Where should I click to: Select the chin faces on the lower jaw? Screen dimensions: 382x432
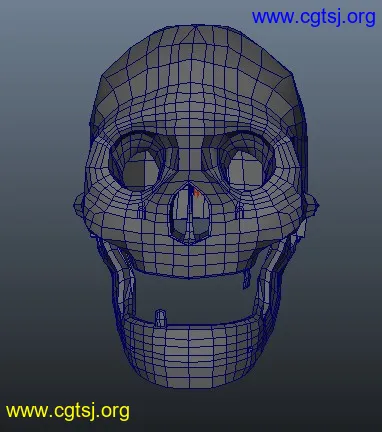(x=190, y=357)
